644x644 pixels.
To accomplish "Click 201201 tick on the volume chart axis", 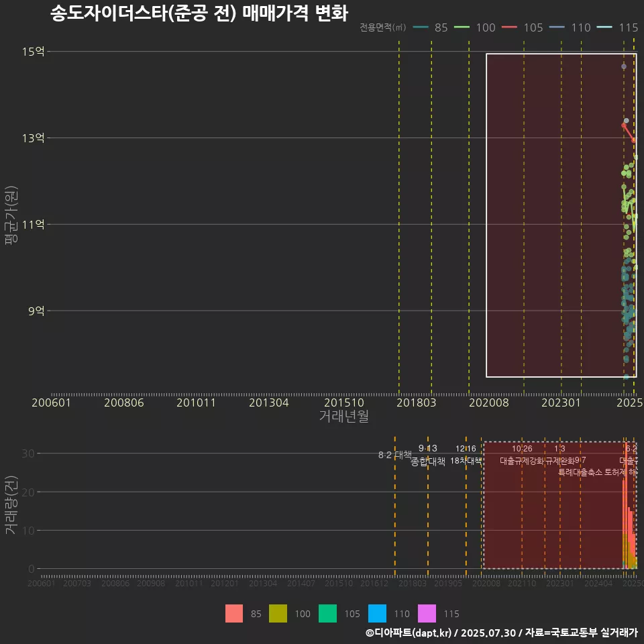I will coord(224,583).
